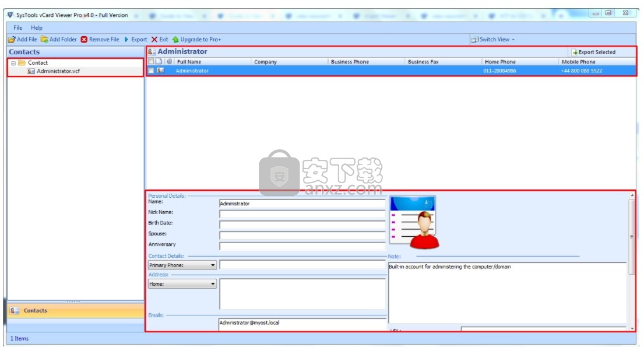Image resolution: width=644 pixels, height=347 pixels.
Task: Click the Nick Name input field
Action: tap(302, 214)
